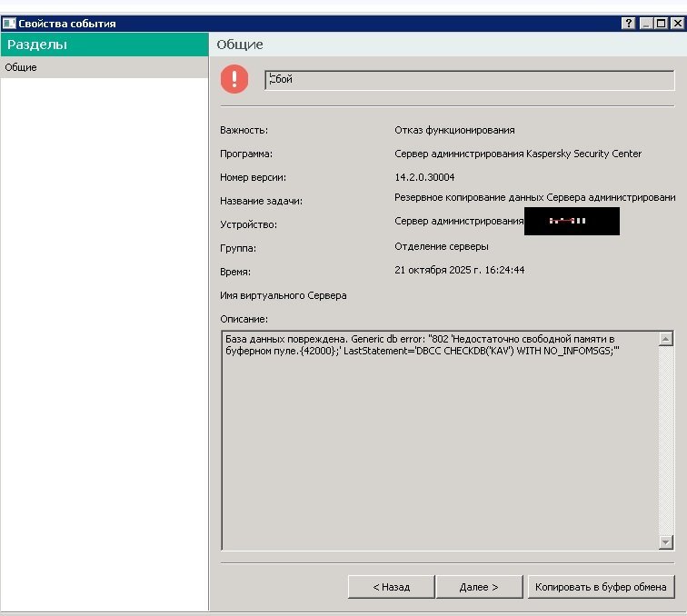Image resolution: width=687 pixels, height=616 pixels.
Task: Click the Имя виртуального Сервера label
Action: 283,295
